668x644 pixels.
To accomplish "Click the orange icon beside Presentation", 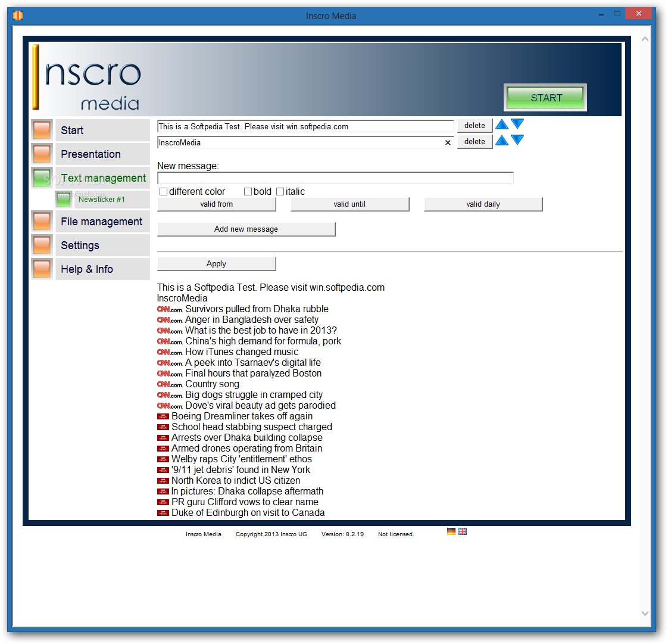I will 42,154.
